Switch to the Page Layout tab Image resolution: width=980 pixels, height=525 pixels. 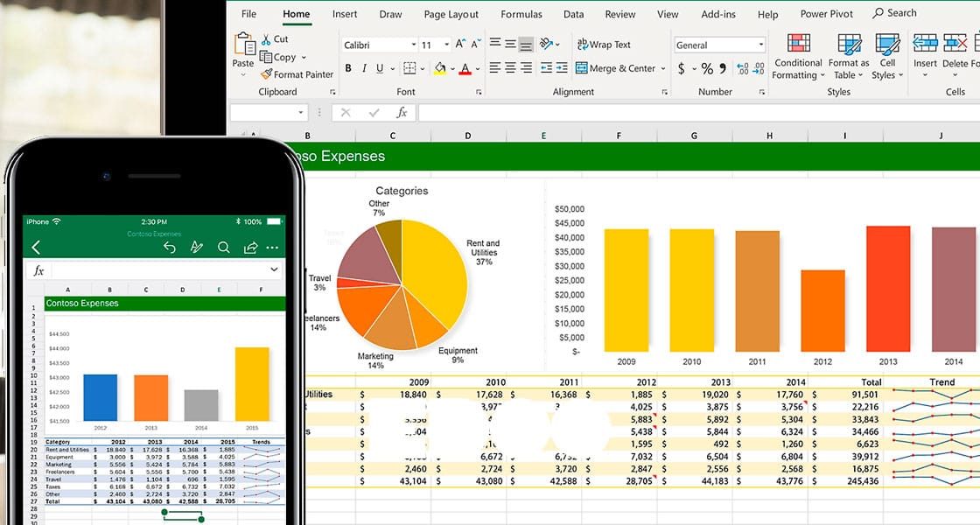(x=451, y=14)
